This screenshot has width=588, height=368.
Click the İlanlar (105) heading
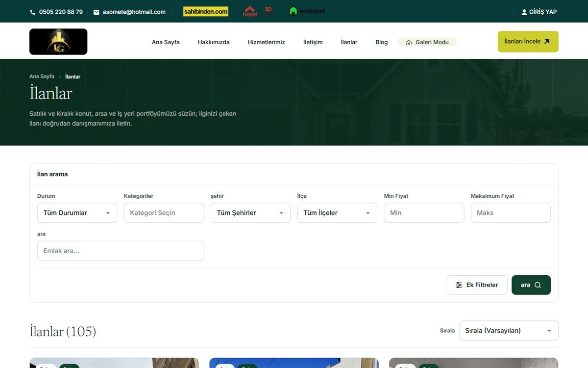63,332
